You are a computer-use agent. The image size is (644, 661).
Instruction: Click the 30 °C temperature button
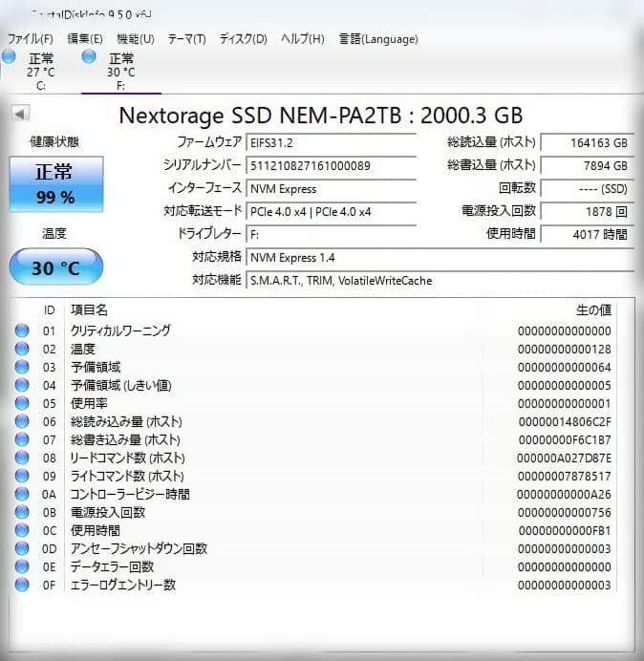[x=56, y=267]
